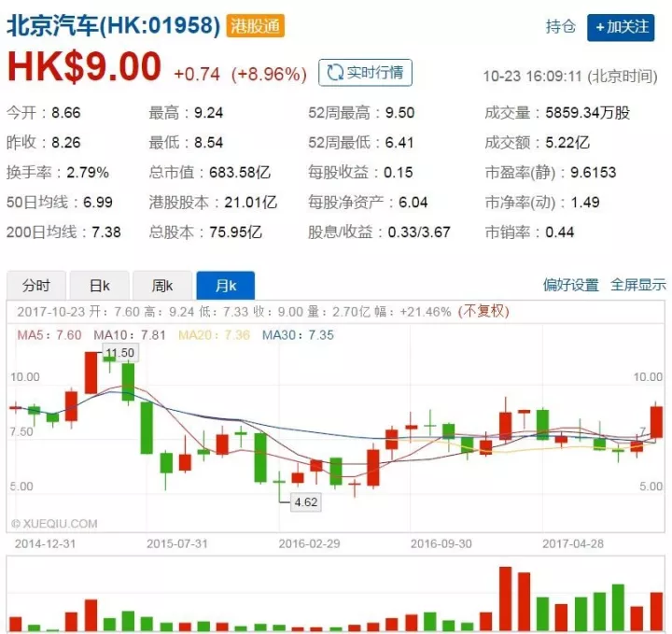Click the 2014-12-31 date axis label

(46, 543)
